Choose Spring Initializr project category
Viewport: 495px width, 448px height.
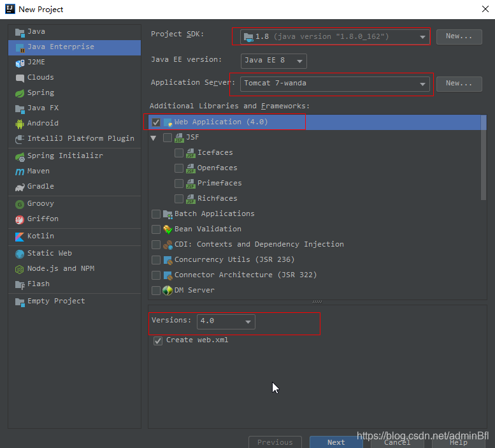75,156
